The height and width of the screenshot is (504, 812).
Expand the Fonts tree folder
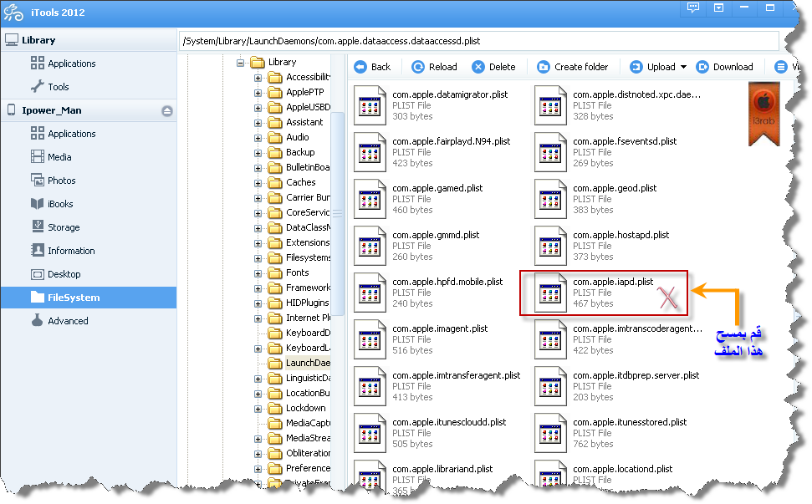coord(258,273)
